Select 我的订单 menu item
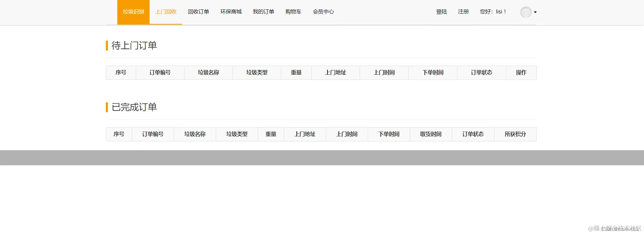This screenshot has height=234, width=644. (264, 12)
